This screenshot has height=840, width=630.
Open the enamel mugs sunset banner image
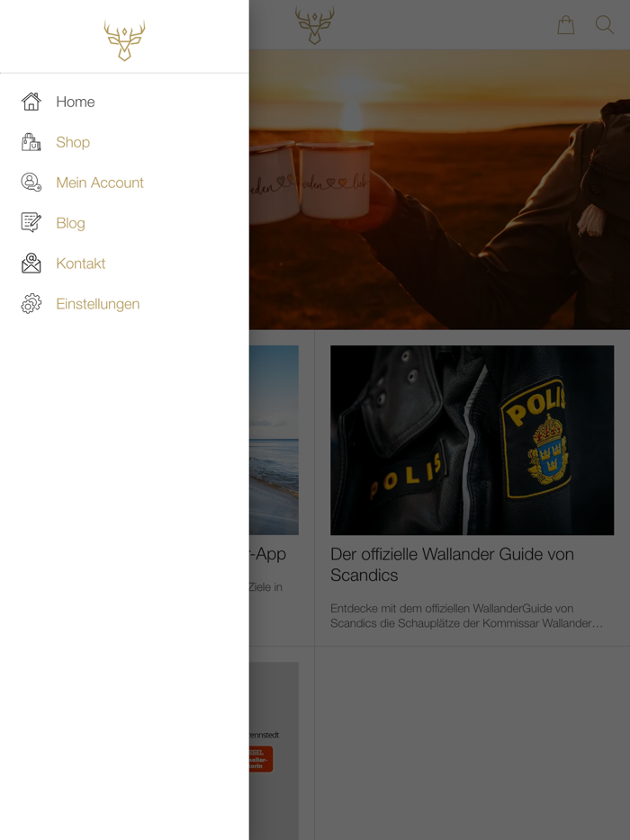(x=439, y=190)
